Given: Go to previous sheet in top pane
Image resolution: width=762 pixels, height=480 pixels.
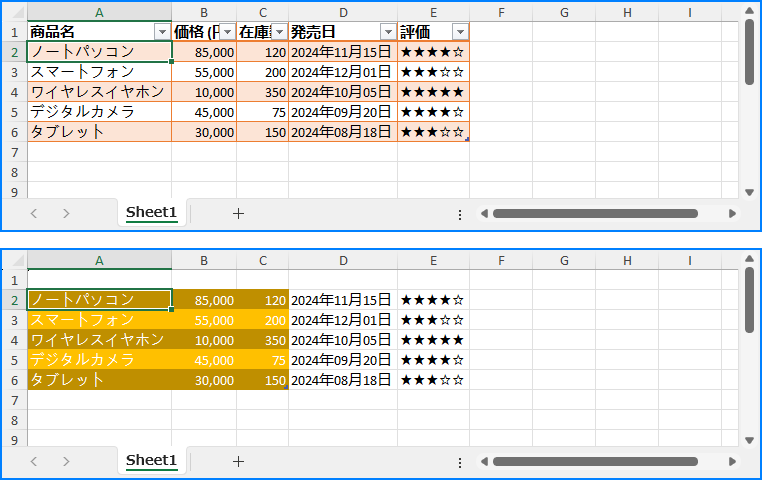Looking at the screenshot, I should pos(34,213).
